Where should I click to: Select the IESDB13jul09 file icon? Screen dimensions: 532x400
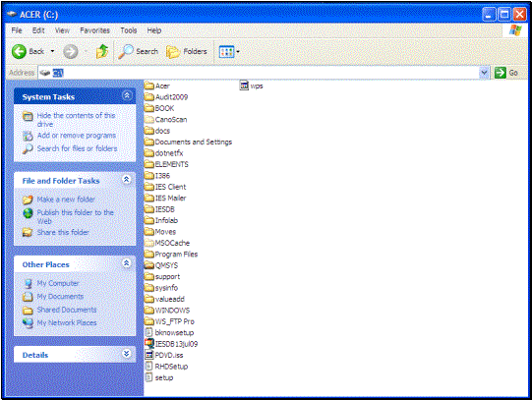click(x=149, y=343)
